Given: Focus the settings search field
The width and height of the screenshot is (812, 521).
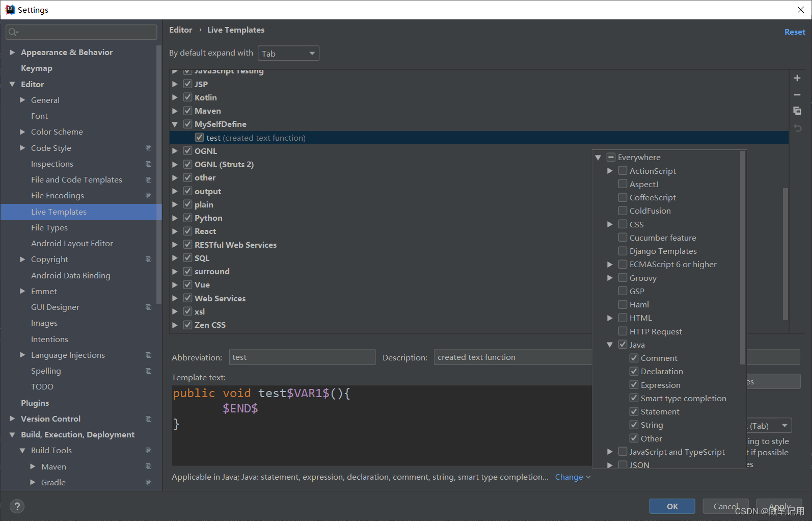Looking at the screenshot, I should pos(82,32).
